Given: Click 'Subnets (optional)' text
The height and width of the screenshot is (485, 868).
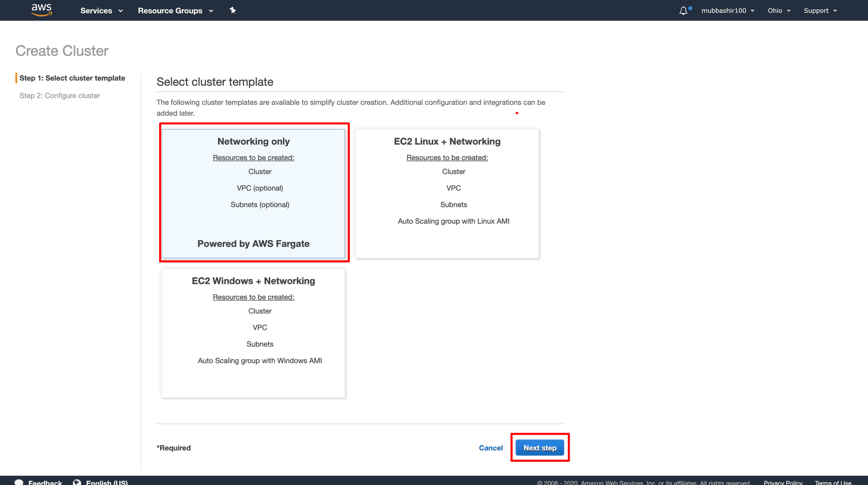Looking at the screenshot, I should pyautogui.click(x=260, y=205).
